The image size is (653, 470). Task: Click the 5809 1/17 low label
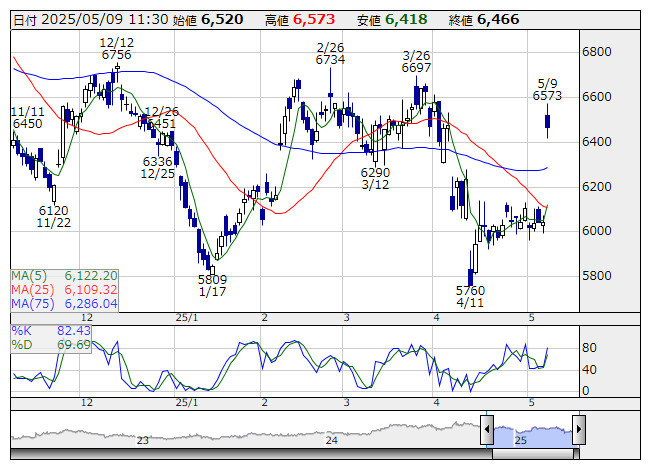click(212, 286)
